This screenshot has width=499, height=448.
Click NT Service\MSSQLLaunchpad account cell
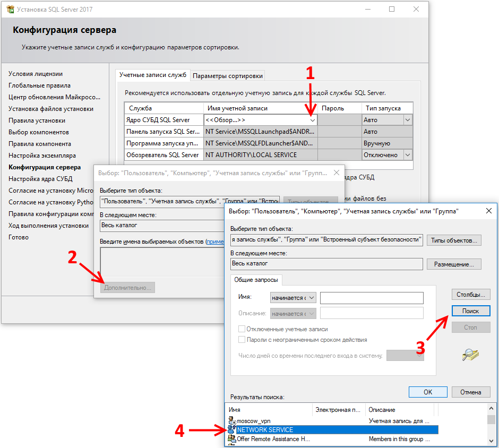tap(260, 132)
